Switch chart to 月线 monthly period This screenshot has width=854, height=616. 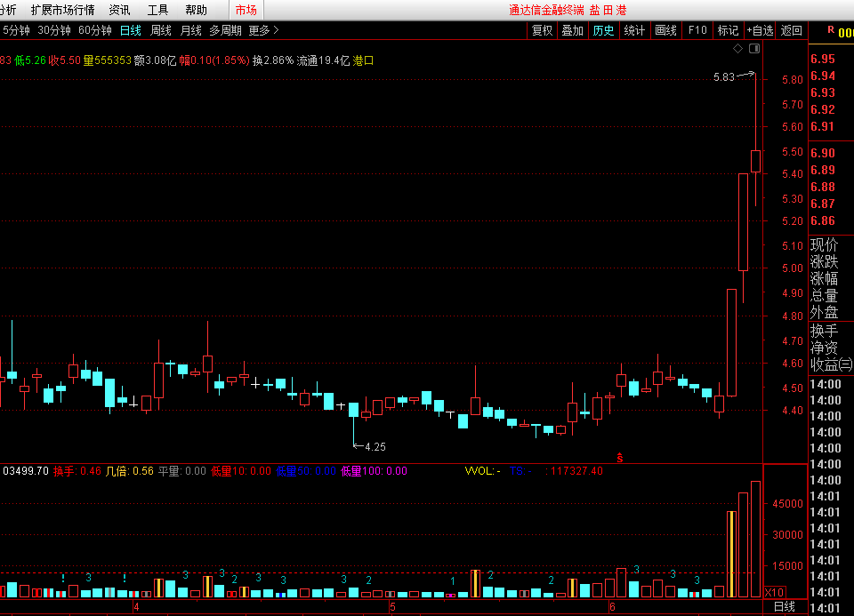(x=190, y=30)
